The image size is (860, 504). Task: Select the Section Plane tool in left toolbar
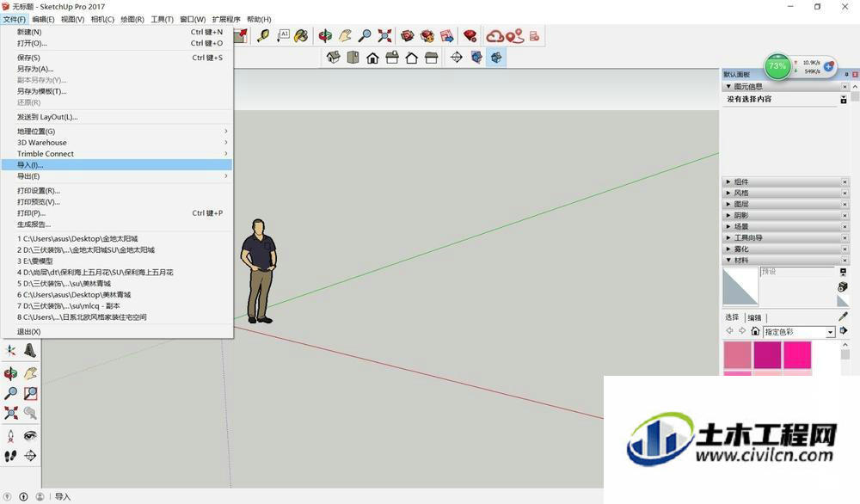(x=30, y=456)
